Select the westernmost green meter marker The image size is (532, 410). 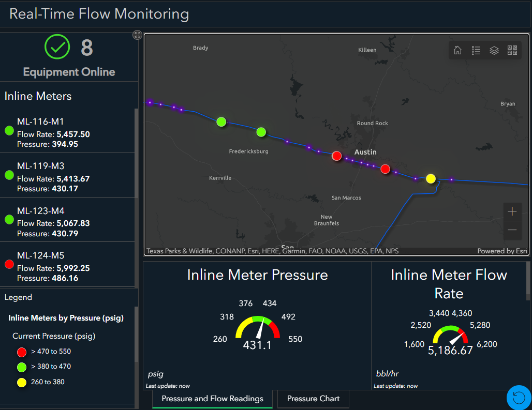click(x=221, y=122)
